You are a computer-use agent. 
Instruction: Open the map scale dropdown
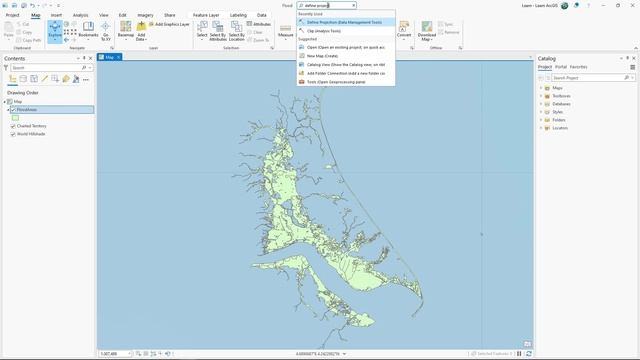(129, 353)
